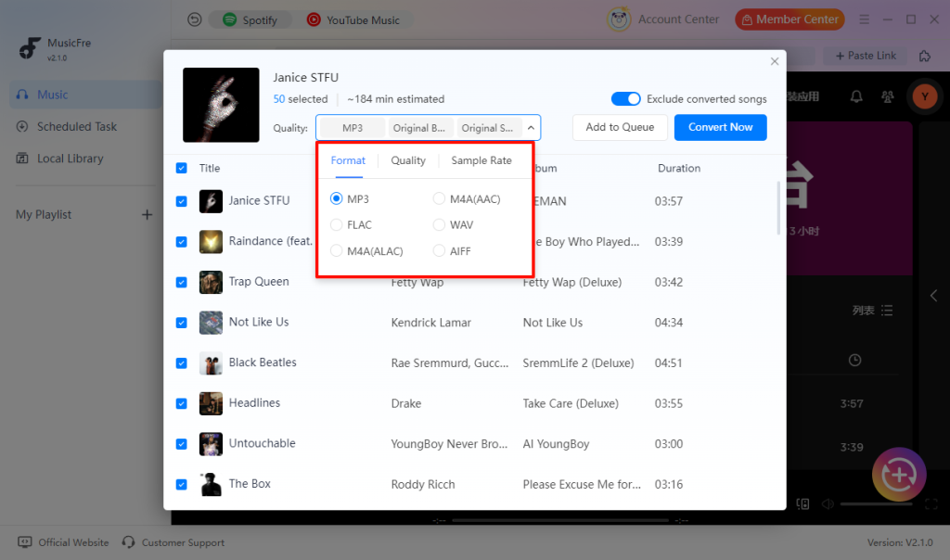
Task: Click the clock duration icon
Action: click(854, 361)
